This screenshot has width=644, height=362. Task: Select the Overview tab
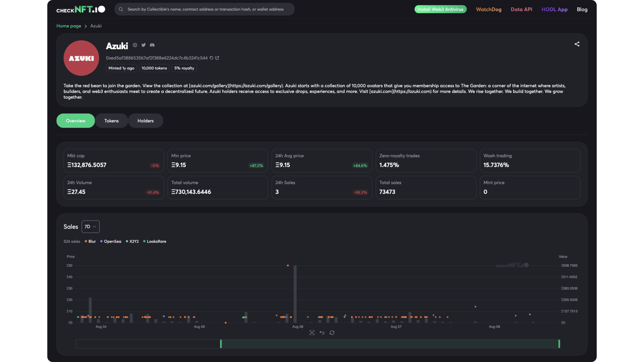75,121
